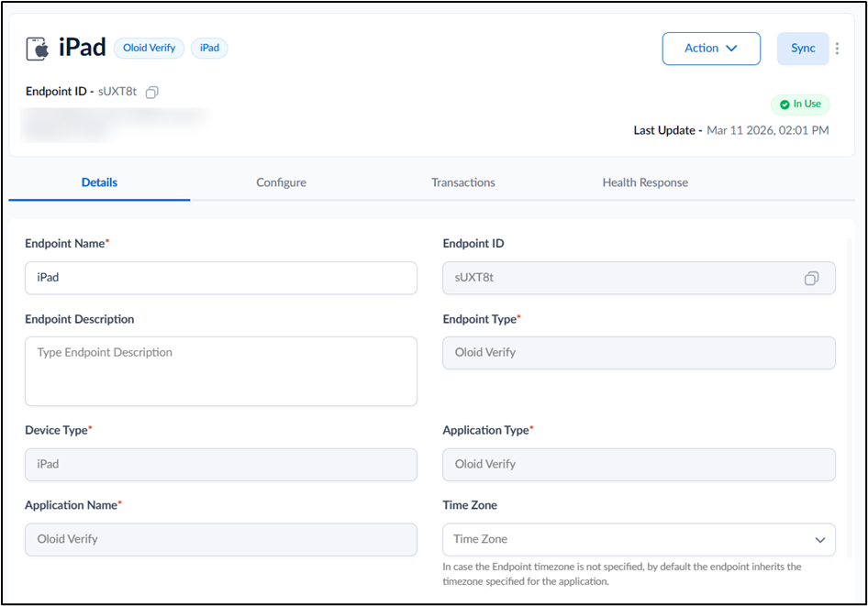Switch to the Details tab

100,182
